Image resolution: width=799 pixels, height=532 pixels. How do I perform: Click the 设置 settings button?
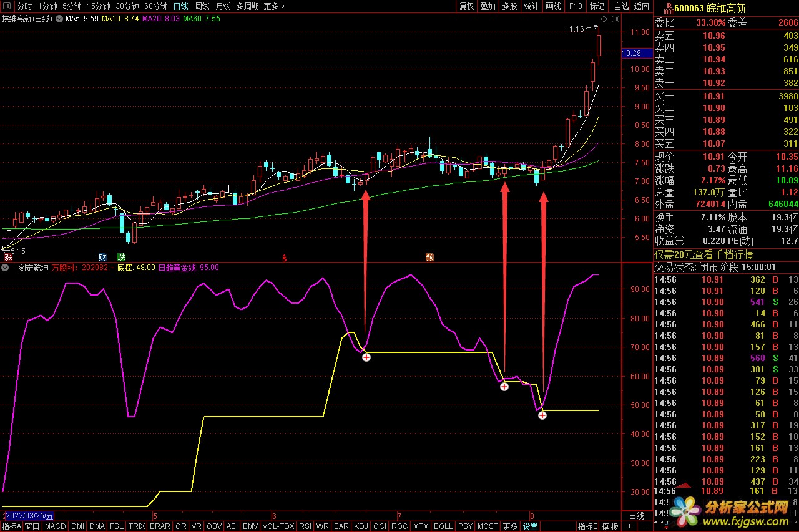pyautogui.click(x=530, y=526)
